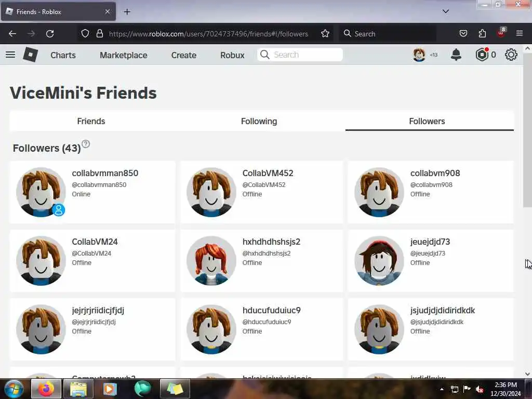Reload the page with the refresh icon
The width and height of the screenshot is (532, 399).
coord(50,34)
